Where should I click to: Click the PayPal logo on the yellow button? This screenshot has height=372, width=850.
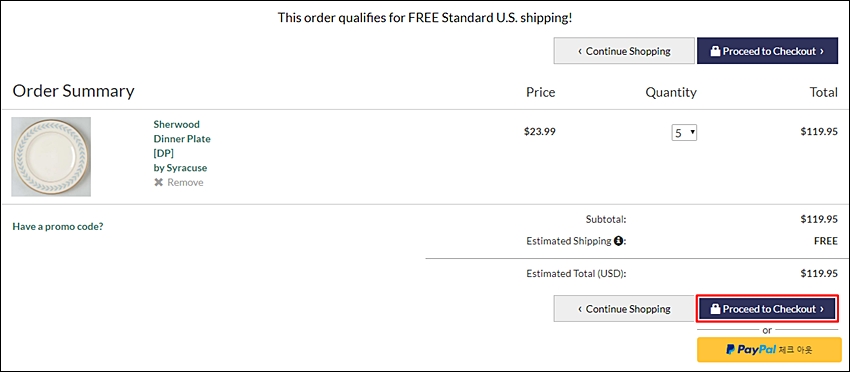point(751,350)
